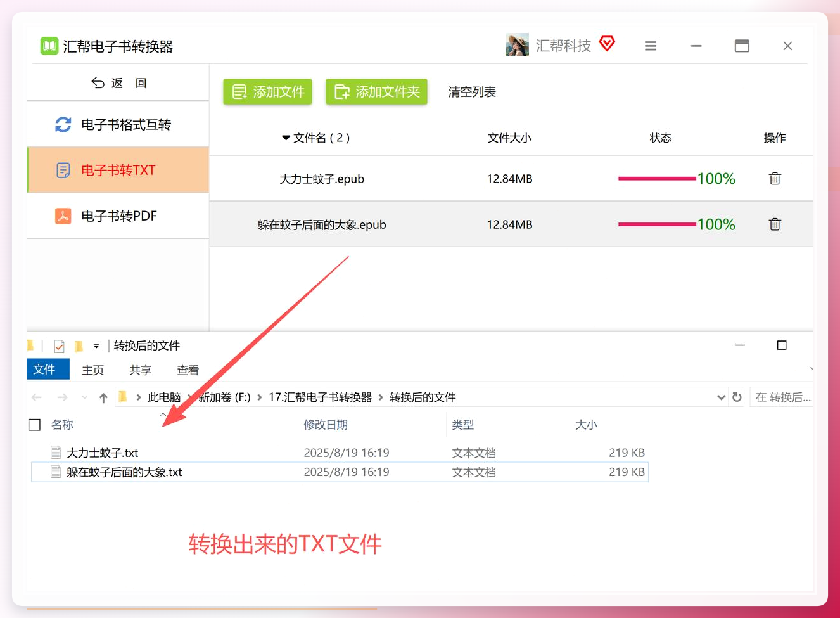840x618 pixels.
Task: Click the progress bar for 大力士蚊子.epub
Action: click(657, 179)
